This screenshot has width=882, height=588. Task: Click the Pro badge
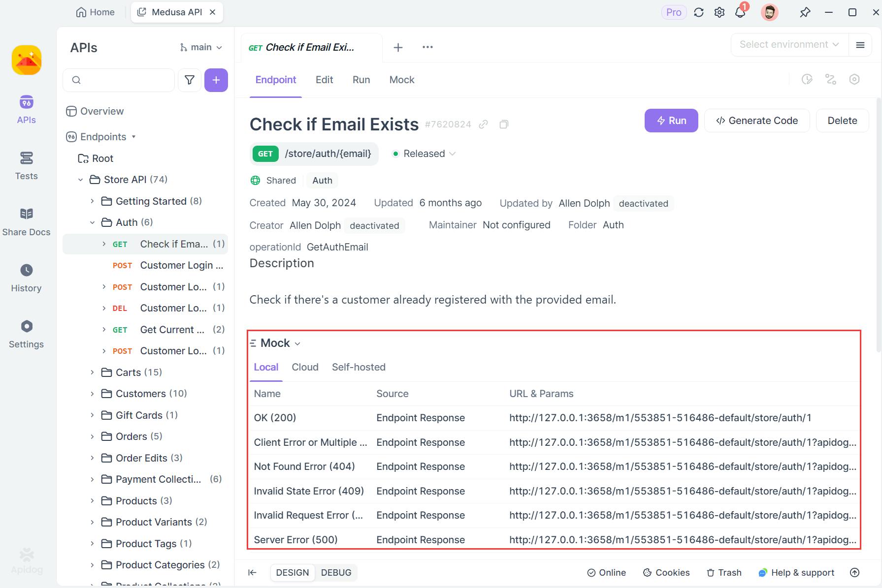tap(674, 12)
